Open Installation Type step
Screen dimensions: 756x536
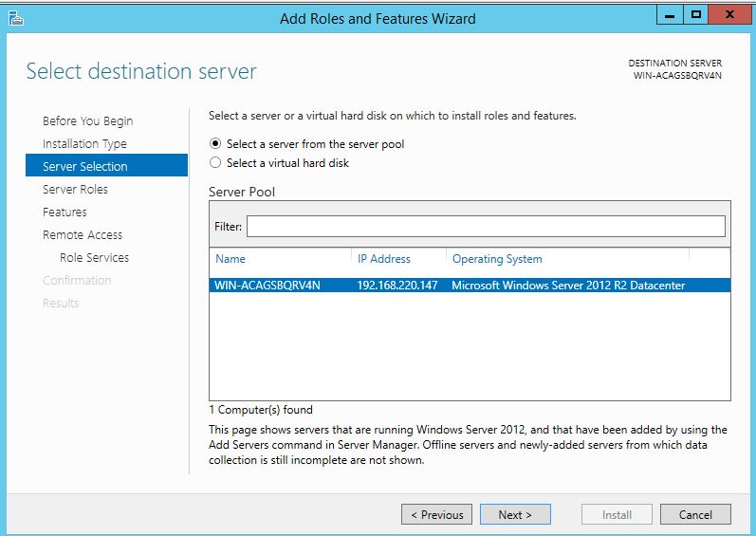point(84,144)
